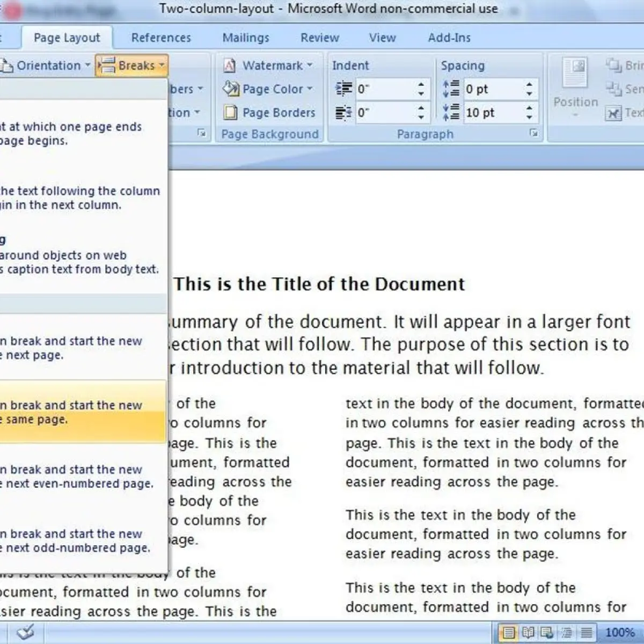The height and width of the screenshot is (644, 644).
Task: Click the document title heading text
Action: (x=319, y=284)
